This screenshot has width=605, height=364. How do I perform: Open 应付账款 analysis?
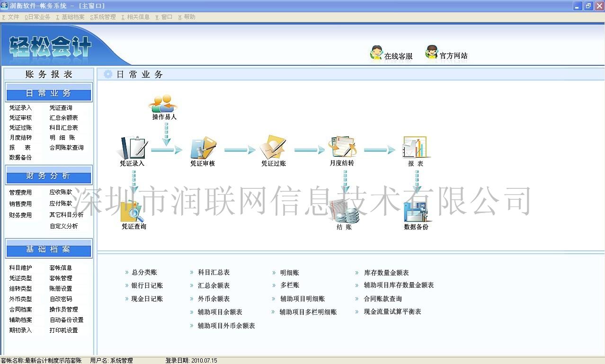(x=61, y=204)
